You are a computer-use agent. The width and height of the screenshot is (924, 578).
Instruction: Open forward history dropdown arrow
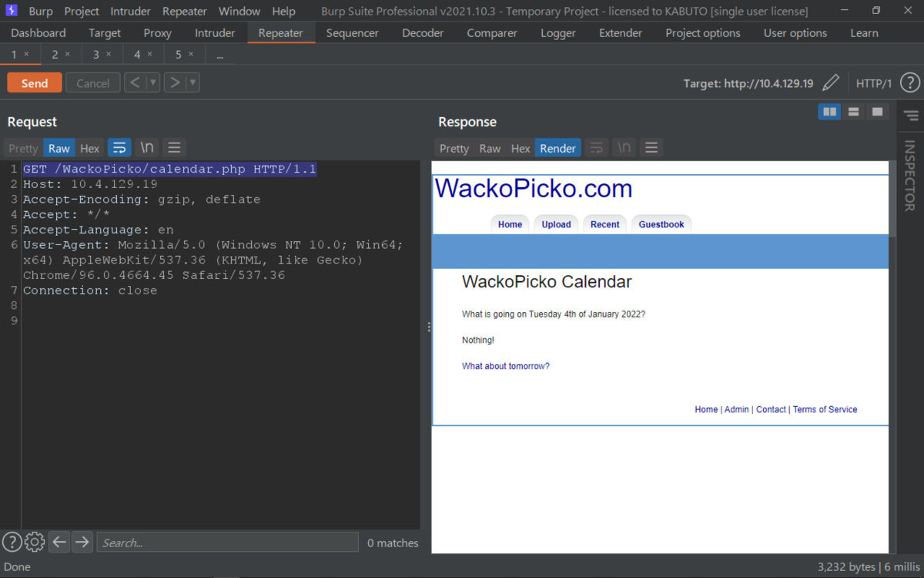point(192,82)
